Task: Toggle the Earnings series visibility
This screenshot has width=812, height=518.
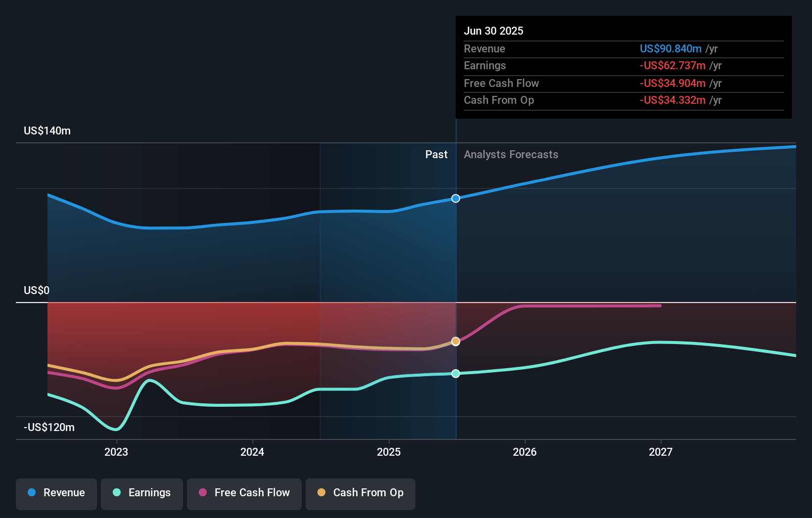Action: 142,494
